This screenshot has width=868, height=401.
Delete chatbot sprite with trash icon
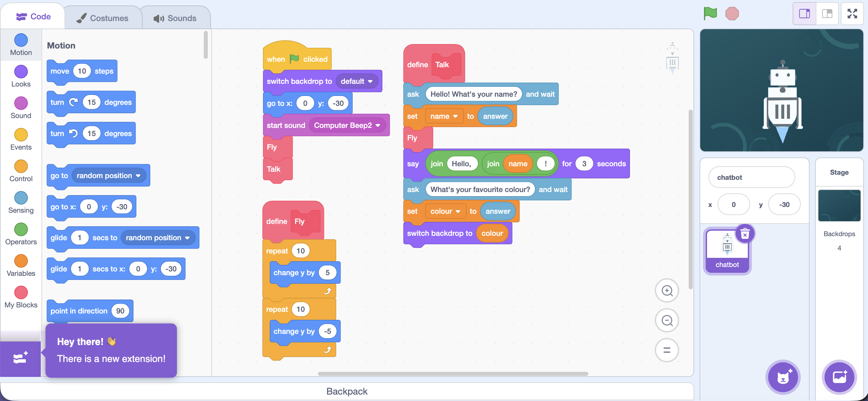[x=745, y=234]
